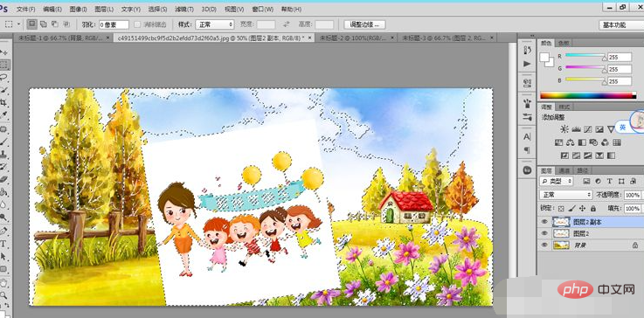Add a Brightness/Contrast adjustment
The image size is (644, 318).
coord(564,129)
